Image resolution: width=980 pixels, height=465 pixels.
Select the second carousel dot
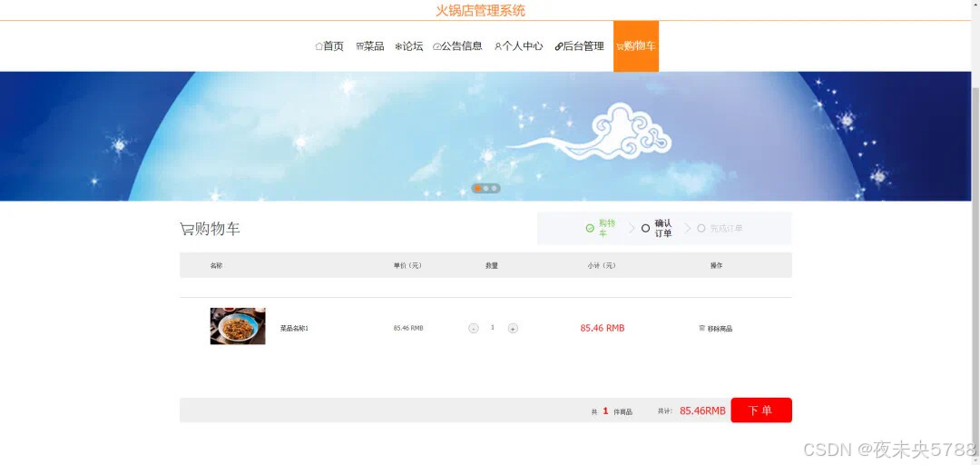485,188
